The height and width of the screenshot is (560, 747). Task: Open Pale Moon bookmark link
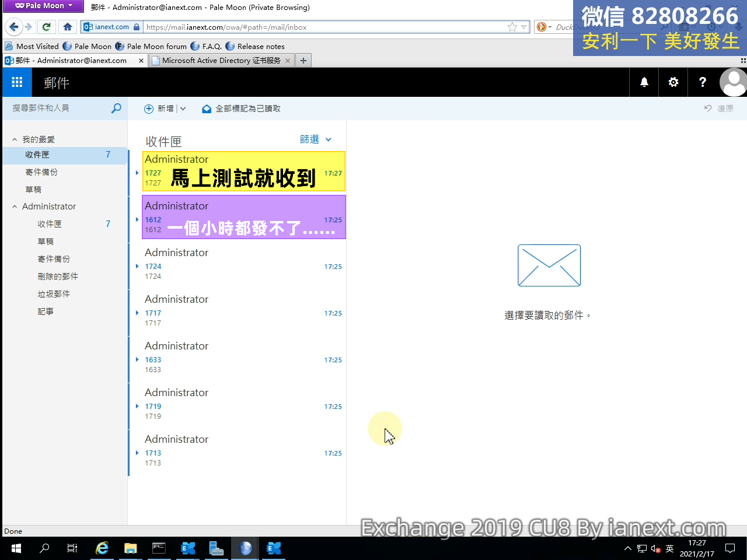pos(87,46)
